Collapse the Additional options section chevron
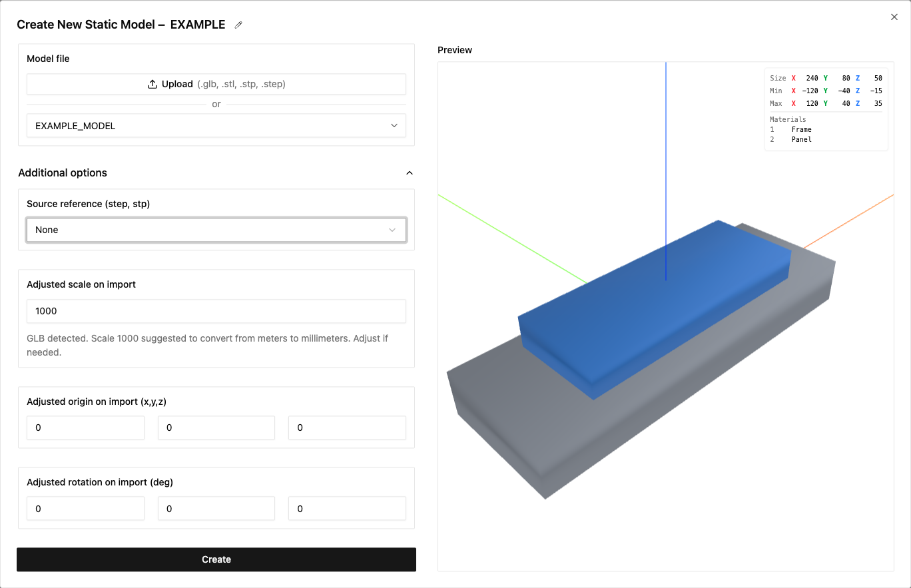 [410, 173]
